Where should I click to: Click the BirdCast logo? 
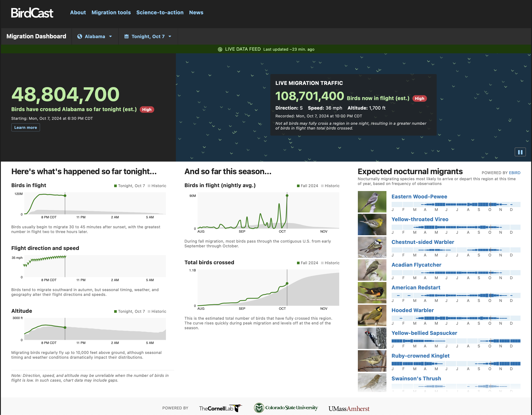pyautogui.click(x=32, y=13)
